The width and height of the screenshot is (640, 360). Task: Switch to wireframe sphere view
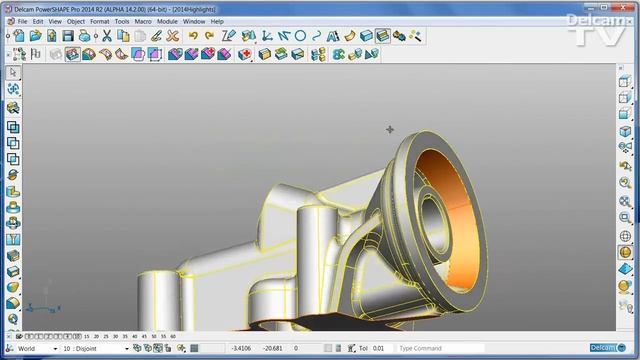point(625,236)
